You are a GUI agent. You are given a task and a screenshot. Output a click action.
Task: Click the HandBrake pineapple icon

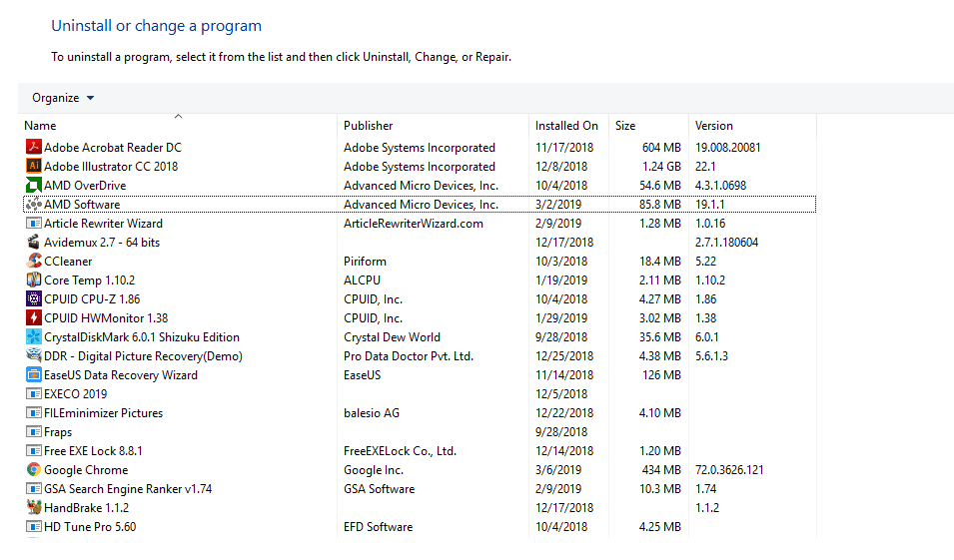(x=33, y=507)
